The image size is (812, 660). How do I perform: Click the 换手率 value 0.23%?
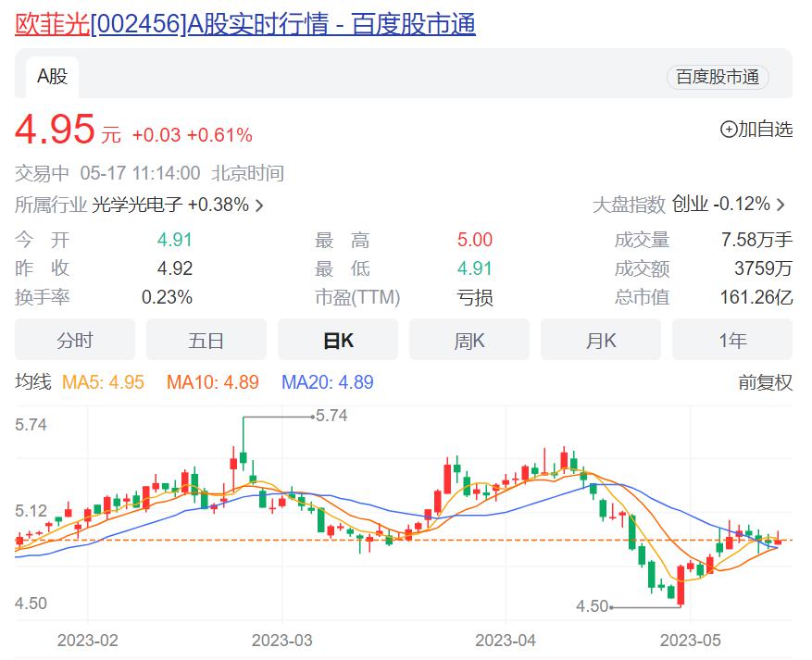(x=168, y=297)
